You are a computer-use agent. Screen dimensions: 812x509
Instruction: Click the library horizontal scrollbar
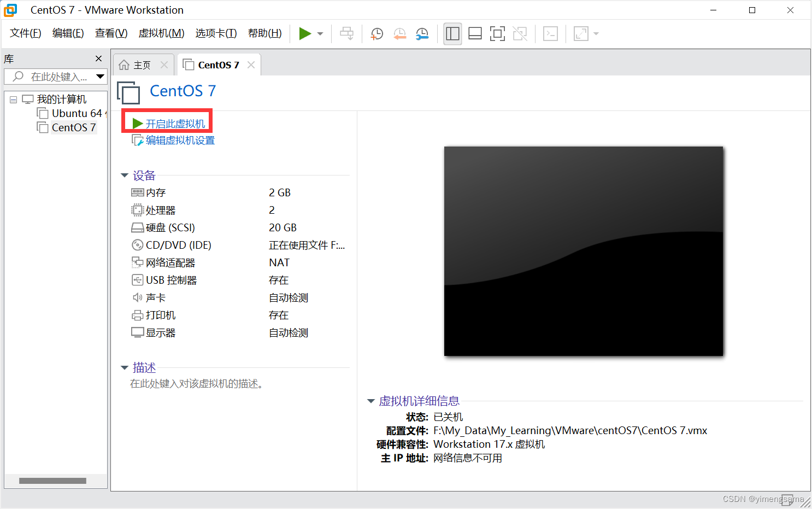tap(52, 481)
